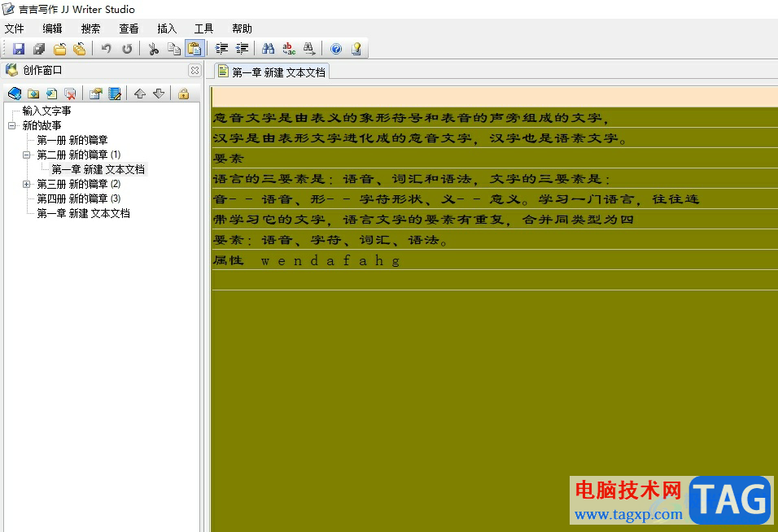Screen dimensions: 778x532
Task: Collapse 第二册 新的篇章 (1)
Action: (27, 155)
